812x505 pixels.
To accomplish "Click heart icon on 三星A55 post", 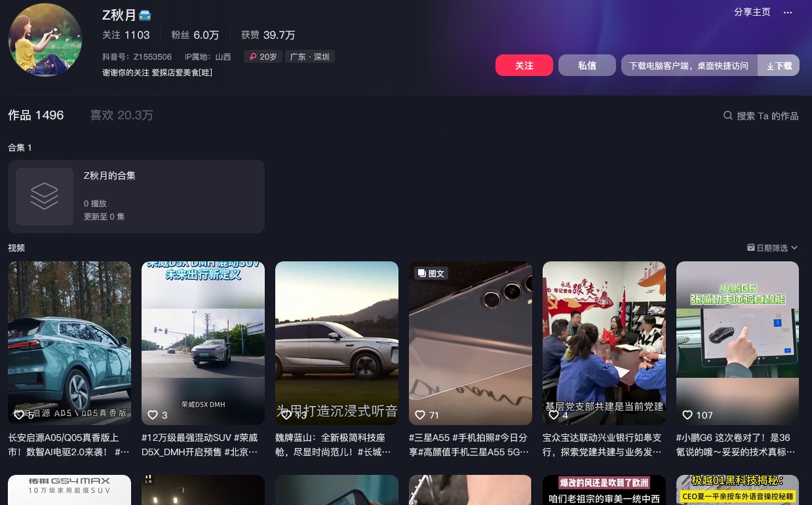I will tap(420, 415).
